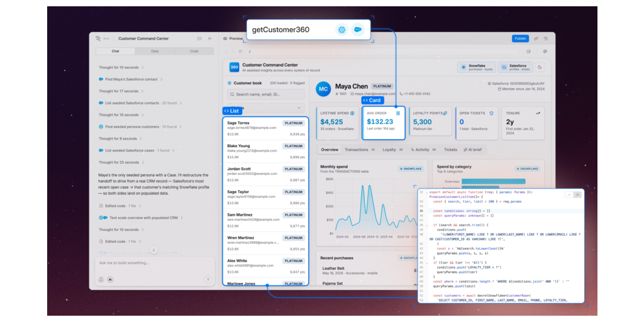Jump to latest chat with down-arrow button
This screenshot has height=322, width=644.
pyautogui.click(x=153, y=250)
